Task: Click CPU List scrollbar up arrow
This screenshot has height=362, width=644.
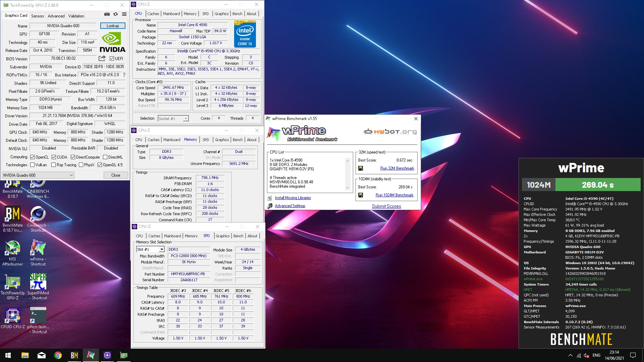Action: [x=347, y=161]
